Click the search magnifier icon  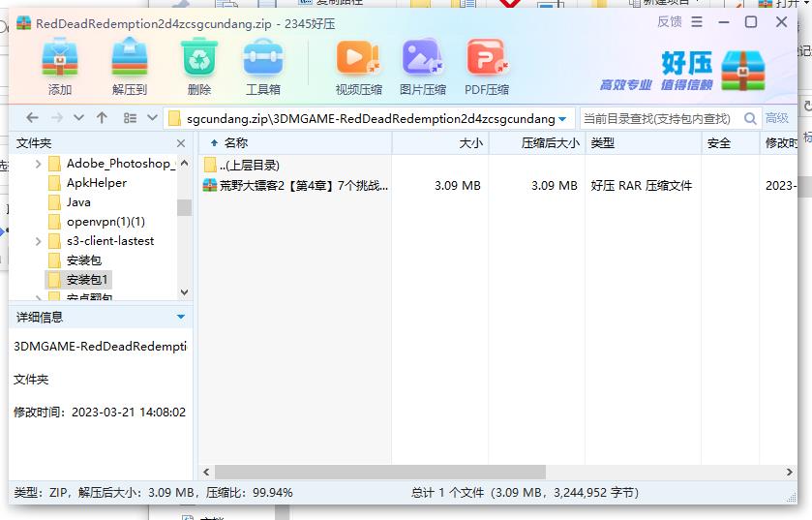(x=750, y=119)
